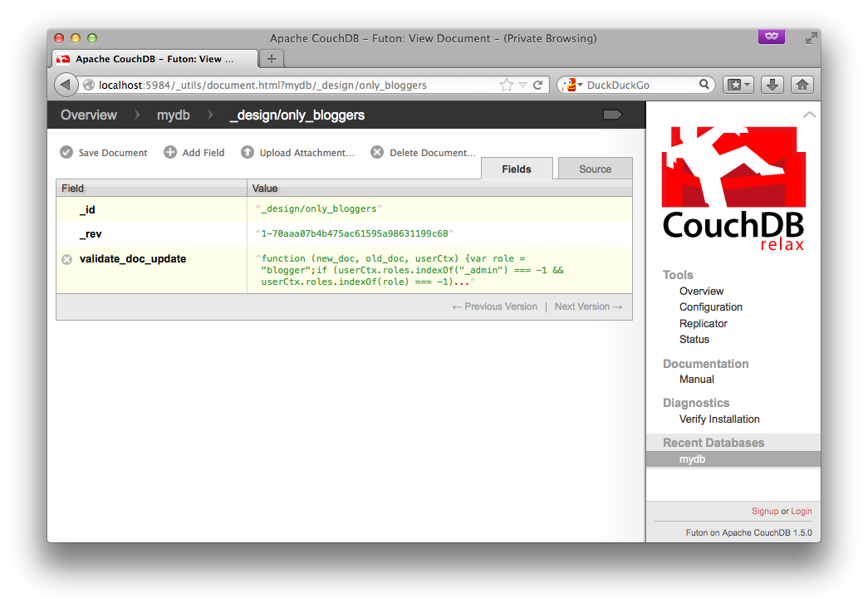Viewport: 868px width, 608px height.
Task: Go to Next Version link
Action: click(x=589, y=306)
